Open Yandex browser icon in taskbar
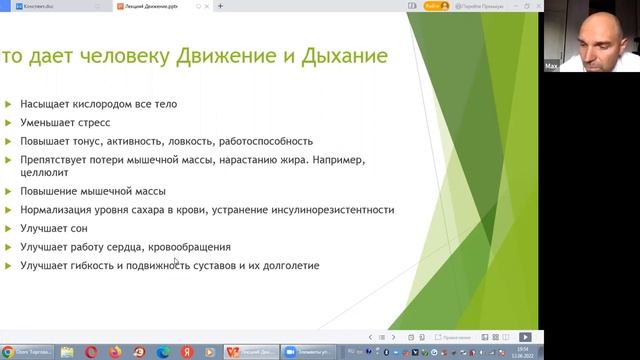The width and height of the screenshot is (640, 360). point(187,352)
